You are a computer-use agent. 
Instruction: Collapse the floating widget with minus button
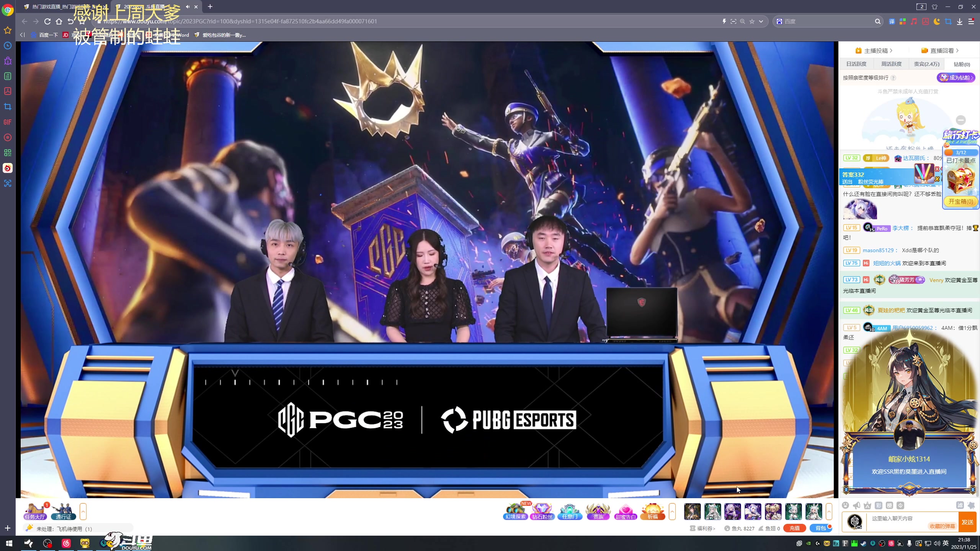[961, 120]
